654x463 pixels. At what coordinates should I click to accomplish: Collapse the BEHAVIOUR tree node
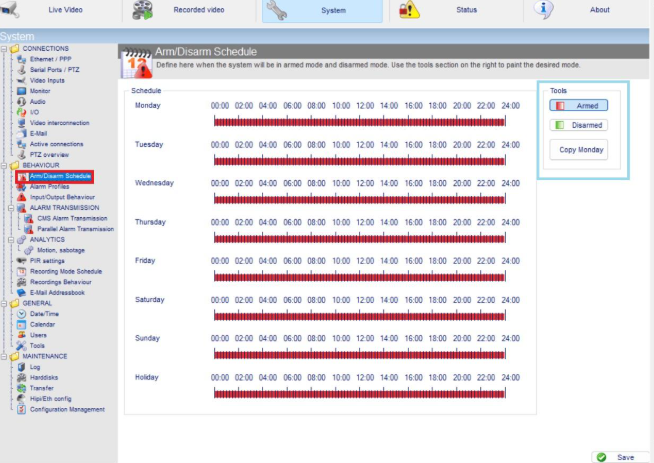pos(4,166)
